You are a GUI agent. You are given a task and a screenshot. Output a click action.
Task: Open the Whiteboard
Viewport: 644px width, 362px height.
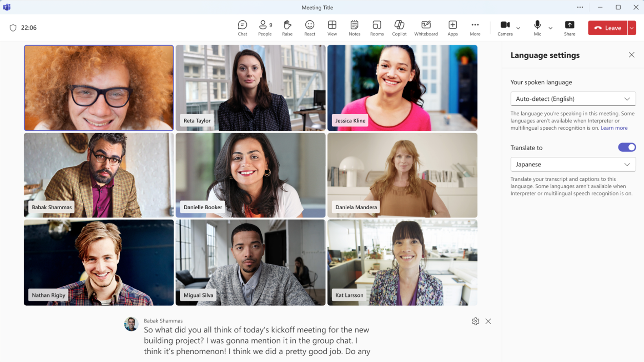(x=426, y=28)
